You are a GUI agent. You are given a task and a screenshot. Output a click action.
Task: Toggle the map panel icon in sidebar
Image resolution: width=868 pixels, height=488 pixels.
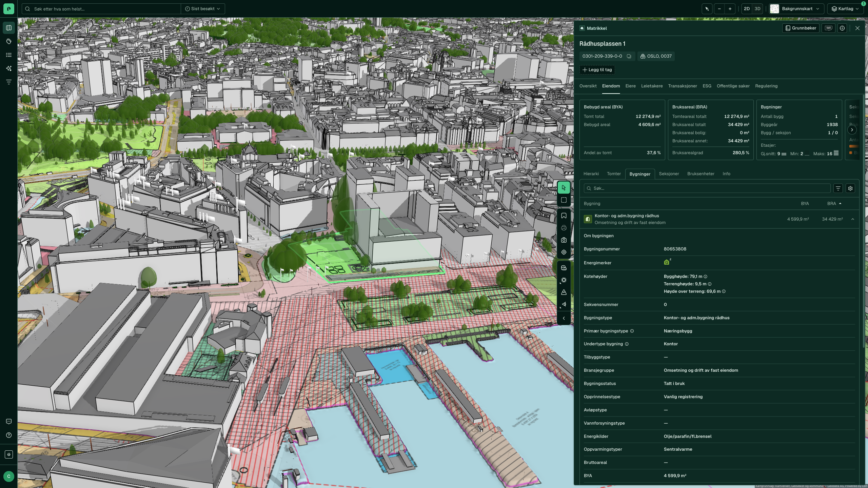(x=9, y=28)
